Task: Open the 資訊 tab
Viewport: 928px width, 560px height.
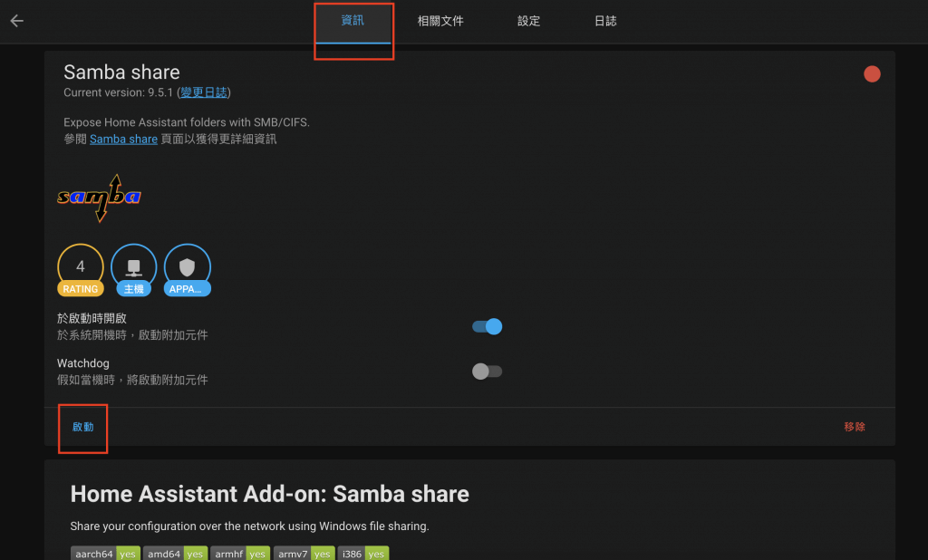Action: (353, 22)
